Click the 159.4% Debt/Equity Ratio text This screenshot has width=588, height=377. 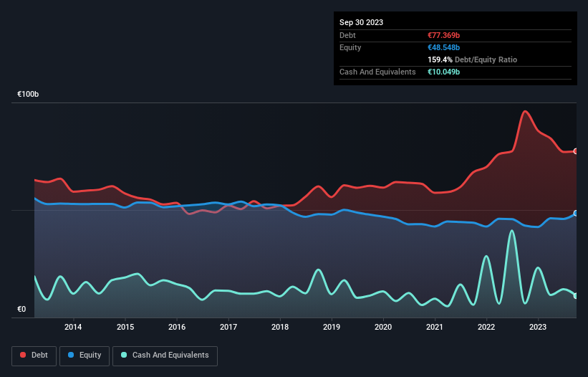click(472, 59)
